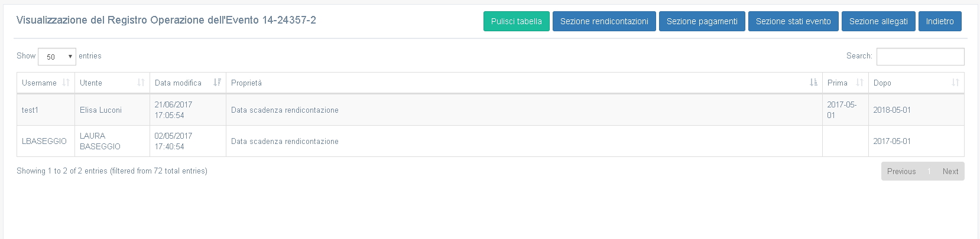
Task: Open the Show entries dropdown
Action: pyautogui.click(x=57, y=57)
